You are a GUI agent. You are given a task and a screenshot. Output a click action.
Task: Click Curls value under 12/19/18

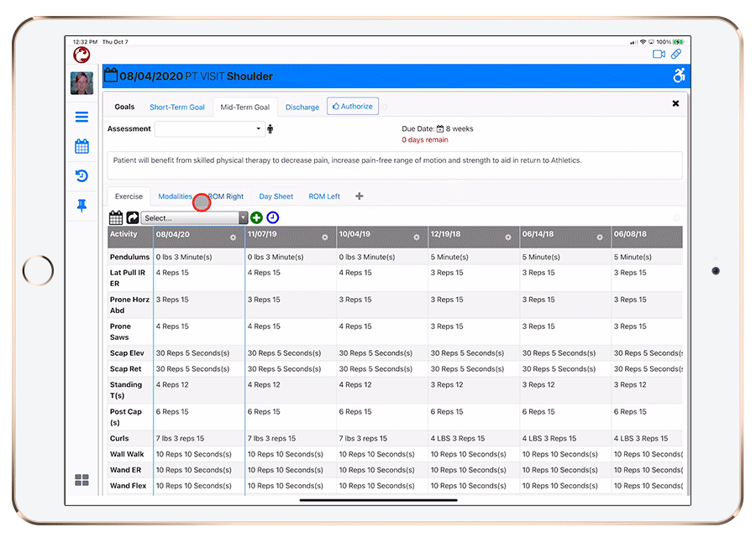tap(458, 438)
